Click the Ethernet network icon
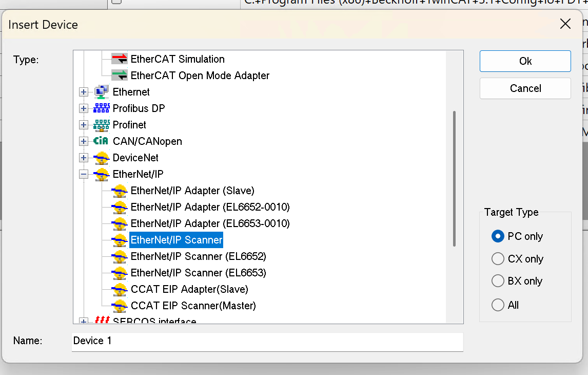 [101, 92]
